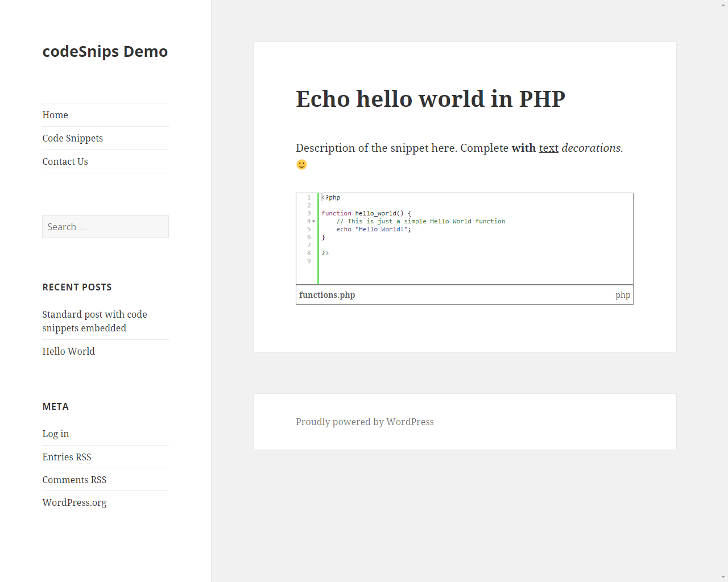Screen dimensions: 728x582
Task: Open the Home menu item
Action: pyautogui.click(x=55, y=115)
